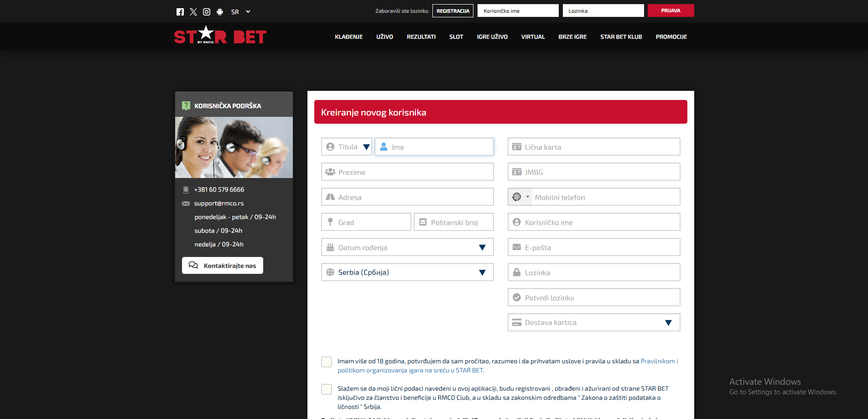868x419 pixels.
Task: Click into the Poštanski broj field
Action: click(x=454, y=222)
